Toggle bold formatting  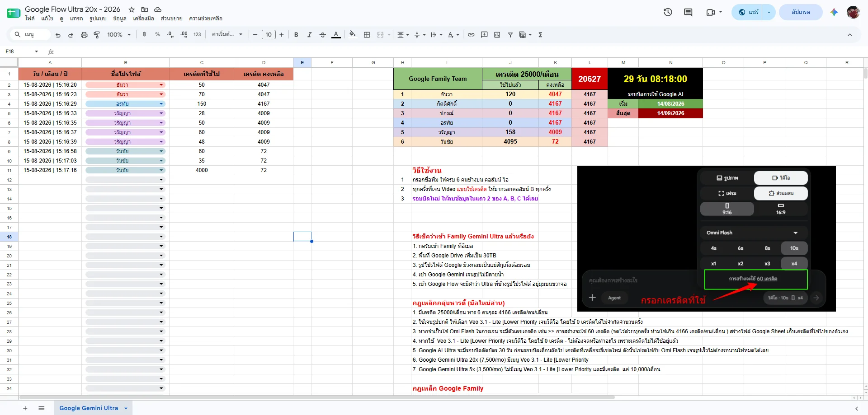coord(296,35)
